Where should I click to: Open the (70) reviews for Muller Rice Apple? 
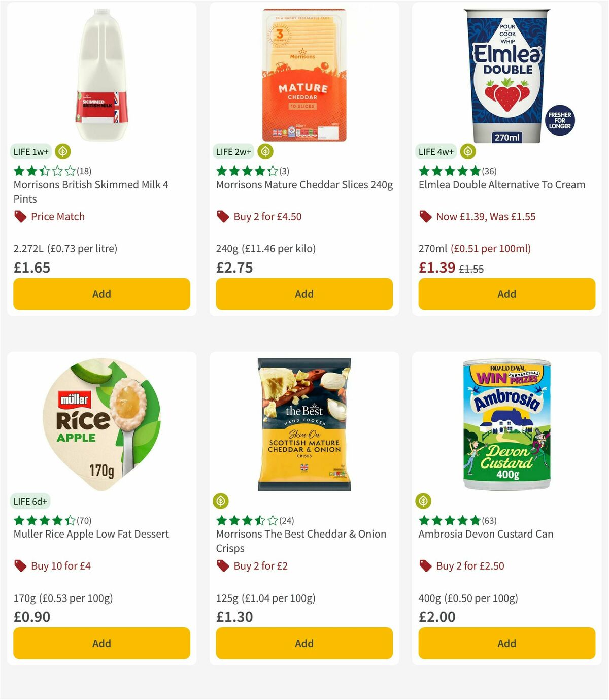(x=83, y=520)
